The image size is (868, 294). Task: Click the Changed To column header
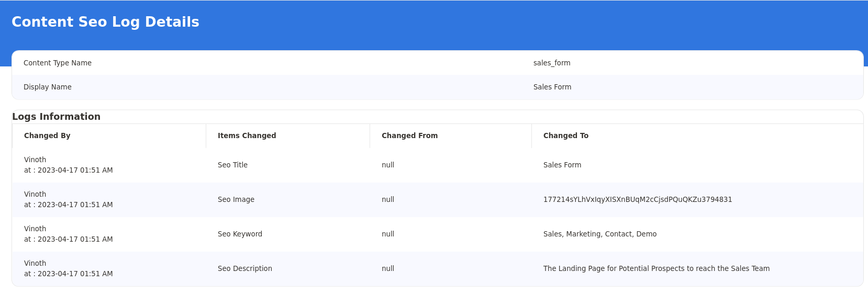pos(566,135)
